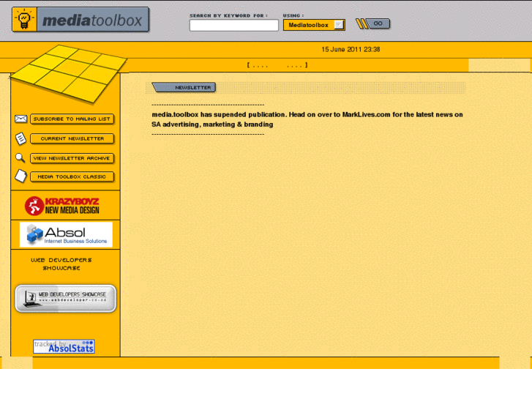
Task: Select the Newsletter tab heading
Action: pos(184,87)
